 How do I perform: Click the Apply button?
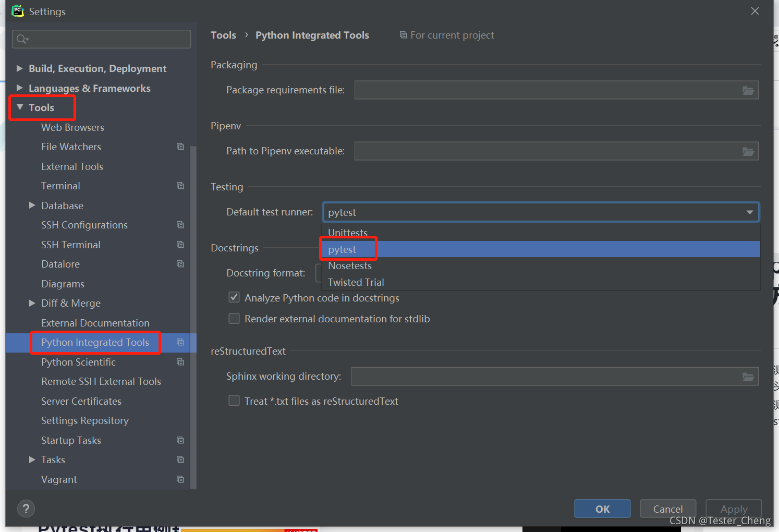(734, 509)
